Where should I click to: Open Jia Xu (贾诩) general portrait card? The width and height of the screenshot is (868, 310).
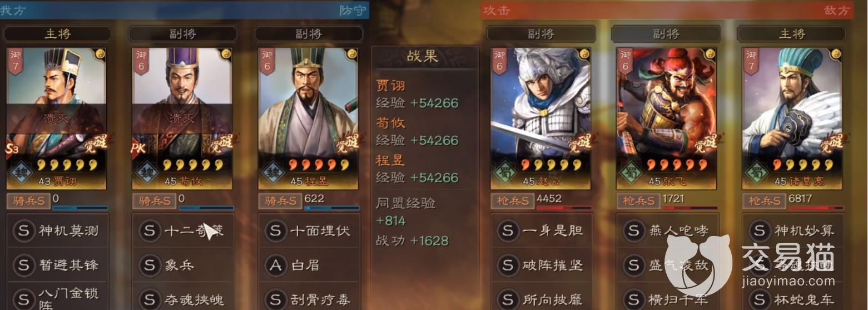pyautogui.click(x=57, y=118)
